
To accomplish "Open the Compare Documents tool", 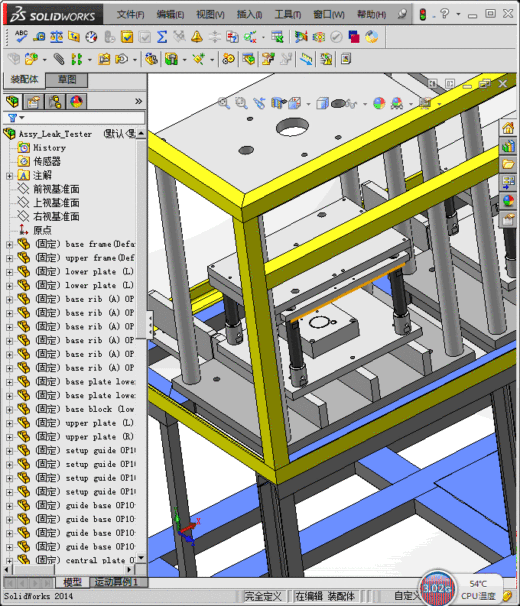I will 232,37.
